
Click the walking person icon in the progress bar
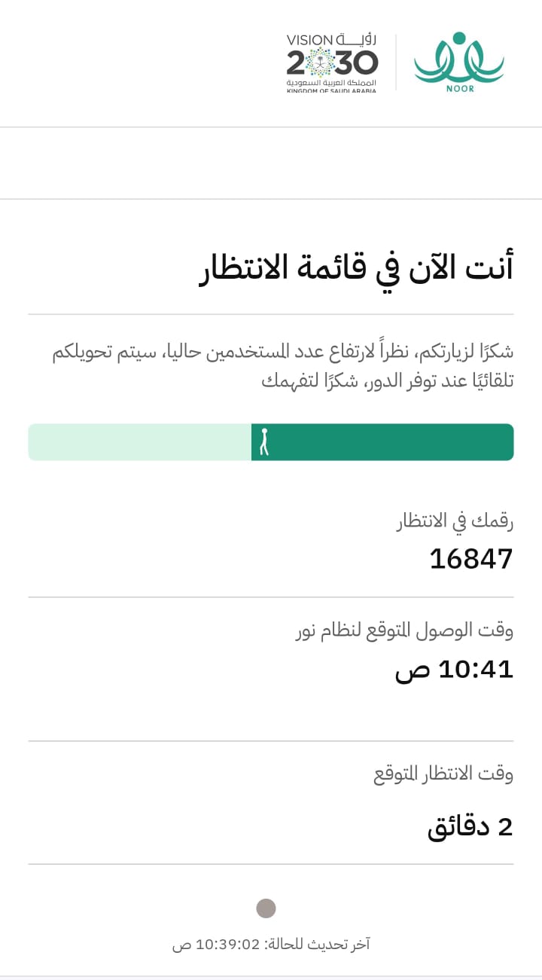click(x=264, y=442)
